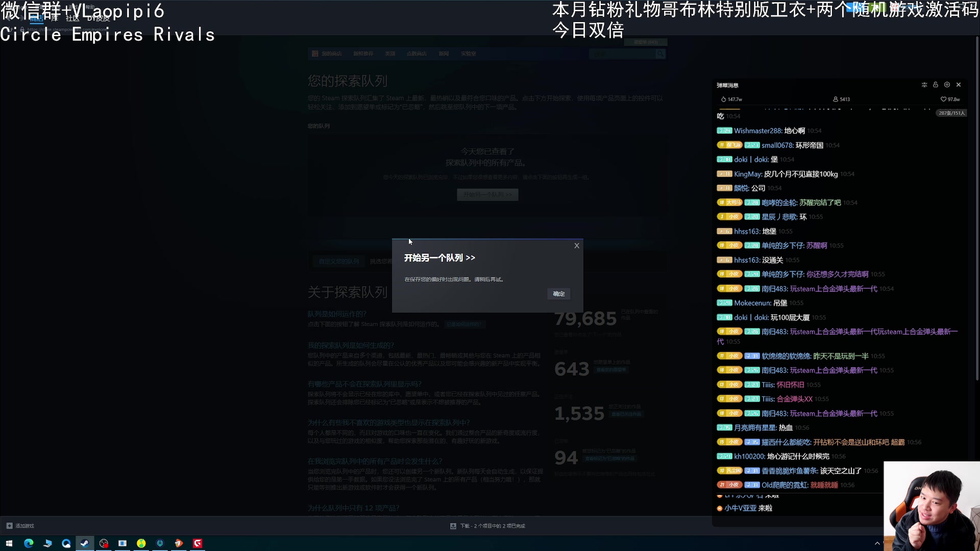Open the computer monitor app in taskbar
The height and width of the screenshot is (551, 980).
pyautogui.click(x=47, y=543)
